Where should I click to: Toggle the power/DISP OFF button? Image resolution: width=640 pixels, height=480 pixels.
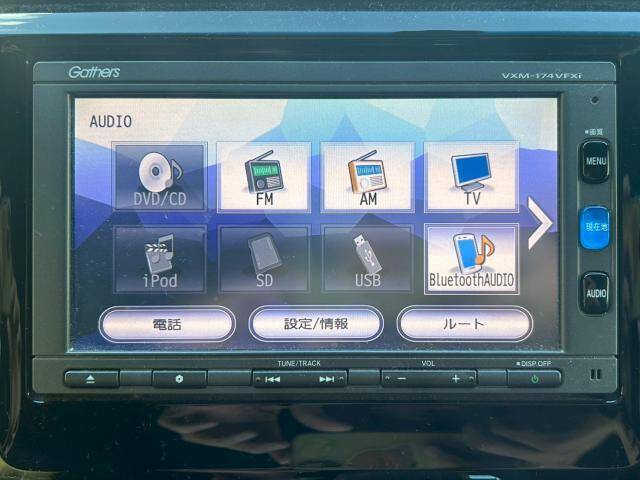click(x=534, y=379)
